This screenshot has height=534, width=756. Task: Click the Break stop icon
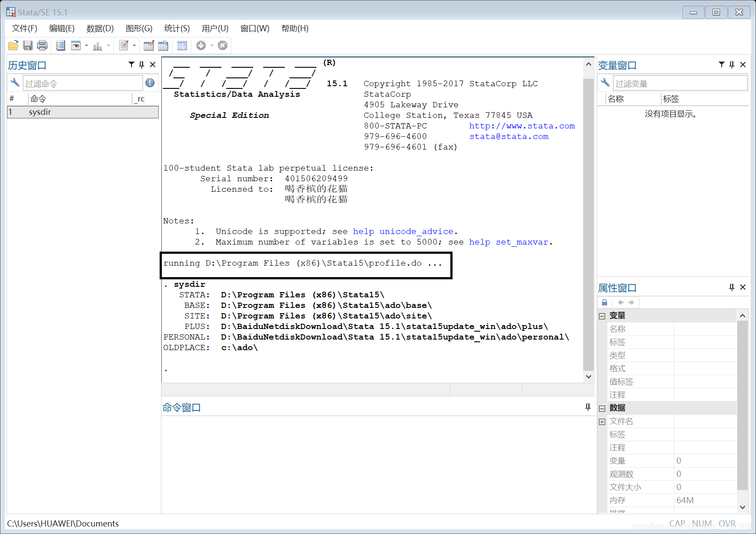223,45
